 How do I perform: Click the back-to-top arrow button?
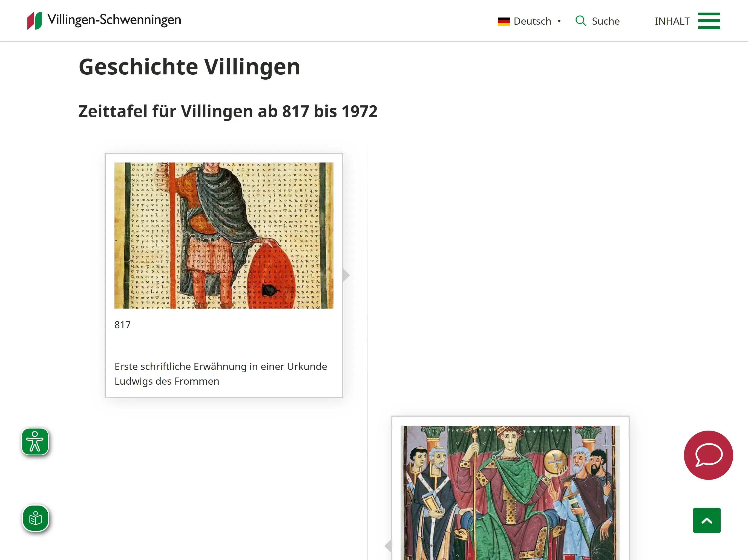coord(706,520)
